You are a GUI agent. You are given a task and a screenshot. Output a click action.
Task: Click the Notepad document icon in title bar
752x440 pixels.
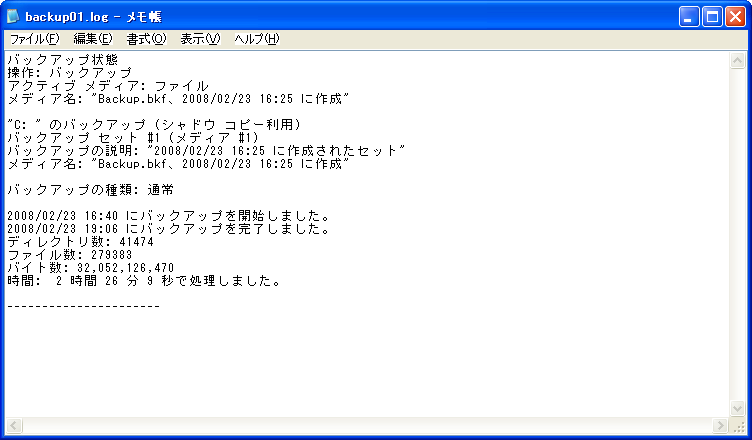[x=13, y=17]
